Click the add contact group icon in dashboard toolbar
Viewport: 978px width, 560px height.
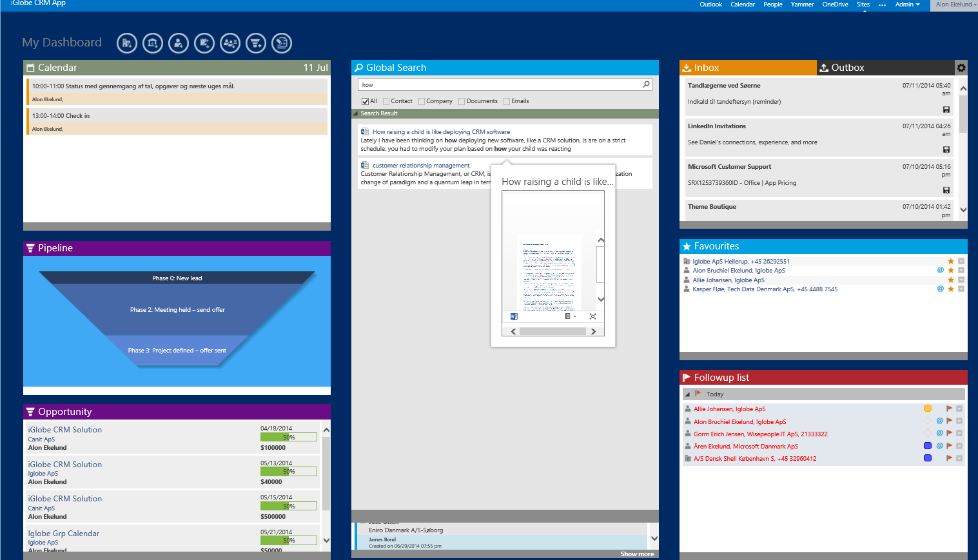pyautogui.click(x=230, y=43)
